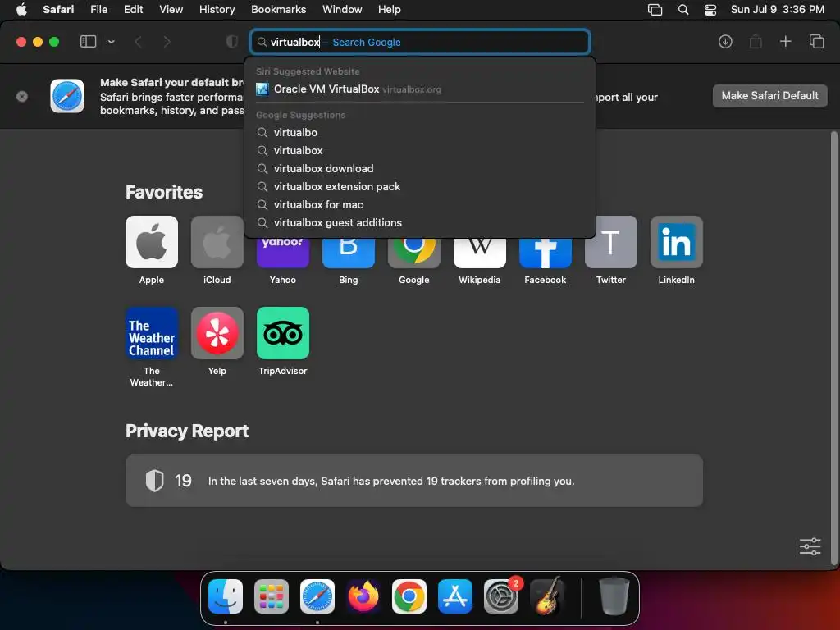840x630 pixels.
Task: Open the Privacy Report tracker summary
Action: click(414, 481)
